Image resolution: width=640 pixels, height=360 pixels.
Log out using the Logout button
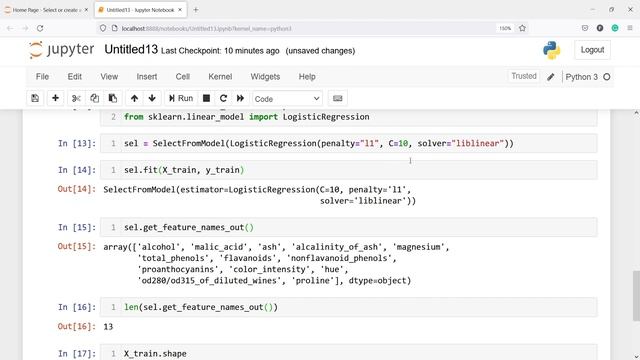(x=592, y=50)
